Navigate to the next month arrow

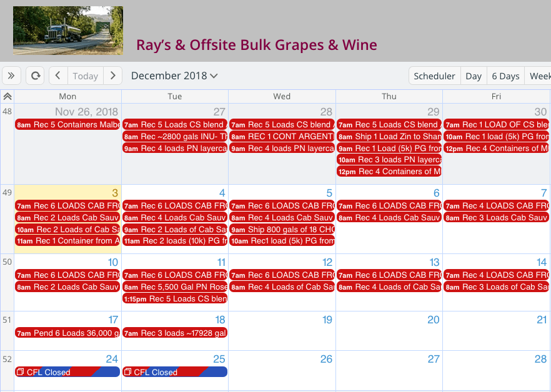112,75
